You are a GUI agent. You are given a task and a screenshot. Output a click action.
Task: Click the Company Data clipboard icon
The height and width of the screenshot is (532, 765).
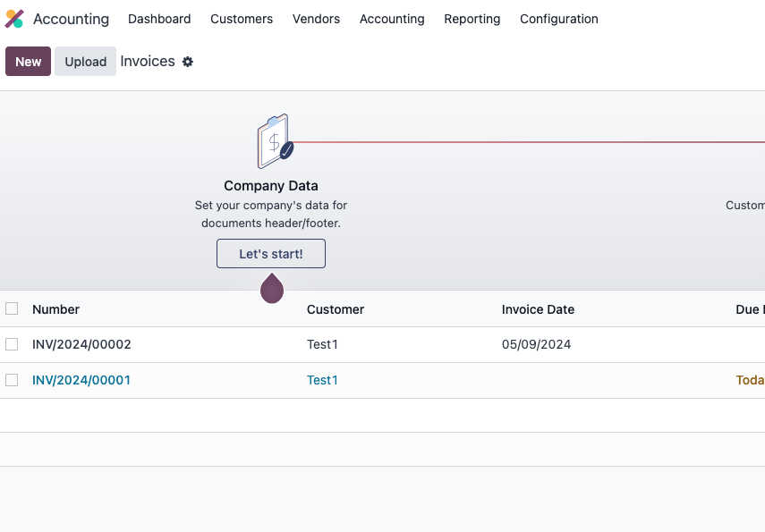click(x=276, y=141)
